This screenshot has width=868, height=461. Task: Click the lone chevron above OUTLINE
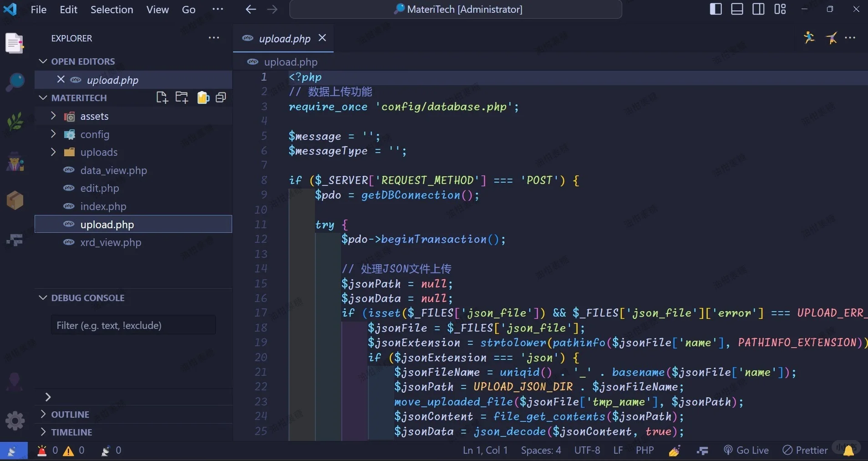pos(48,397)
